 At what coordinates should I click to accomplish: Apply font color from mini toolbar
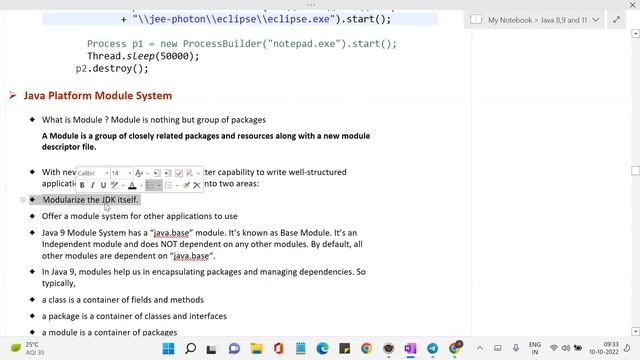pyautogui.click(x=132, y=185)
